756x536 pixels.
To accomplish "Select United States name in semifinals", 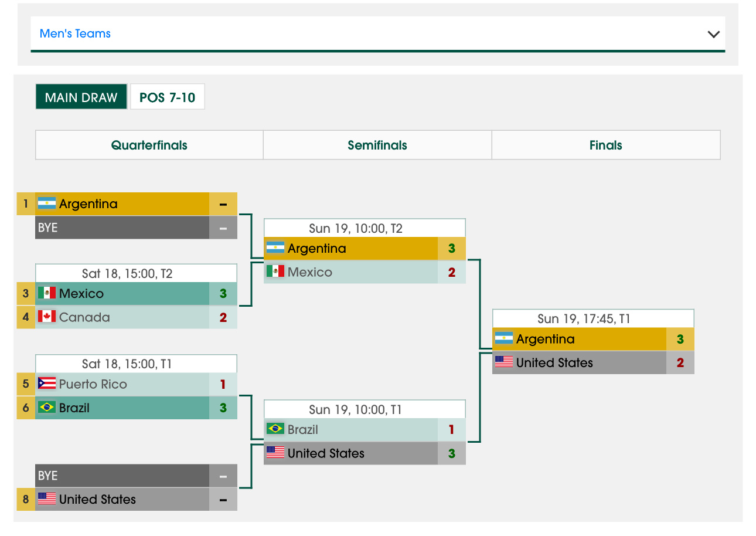I will pyautogui.click(x=326, y=453).
